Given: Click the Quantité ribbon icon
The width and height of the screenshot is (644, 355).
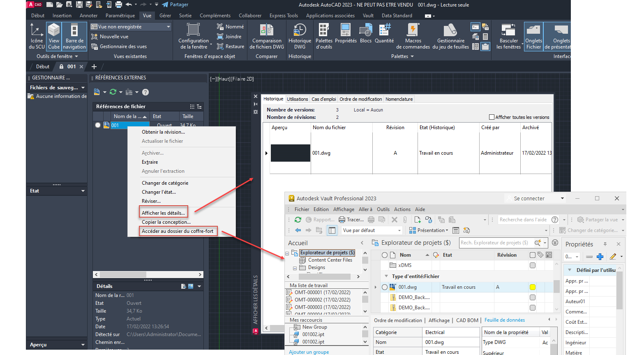Looking at the screenshot, I should [384, 33].
